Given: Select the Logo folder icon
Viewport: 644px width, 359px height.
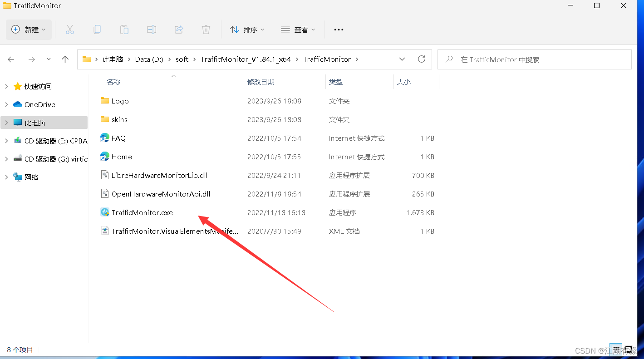Looking at the screenshot, I should [105, 101].
